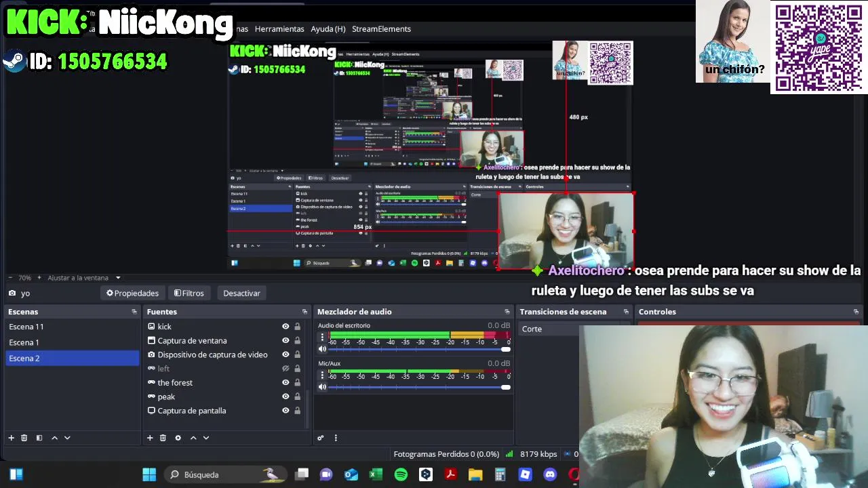The image size is (868, 488).
Task: Hide the Captura de pantalla source
Action: [x=285, y=411]
